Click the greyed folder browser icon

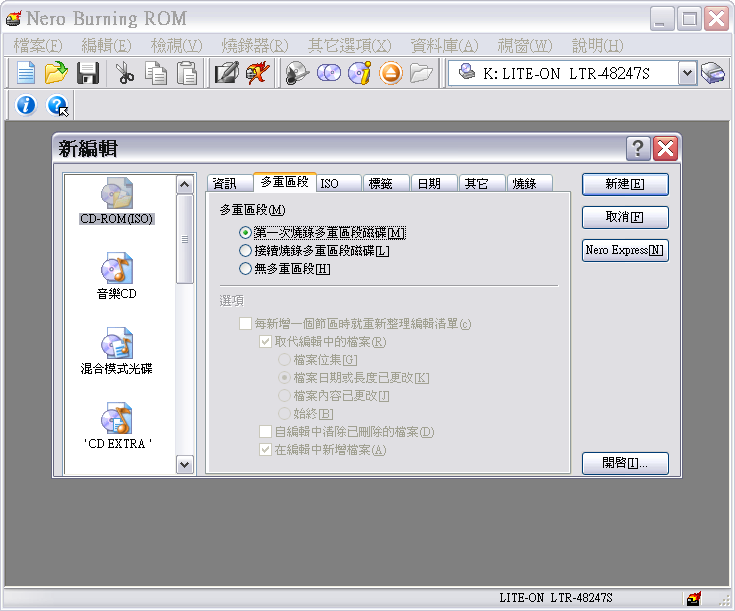point(421,73)
